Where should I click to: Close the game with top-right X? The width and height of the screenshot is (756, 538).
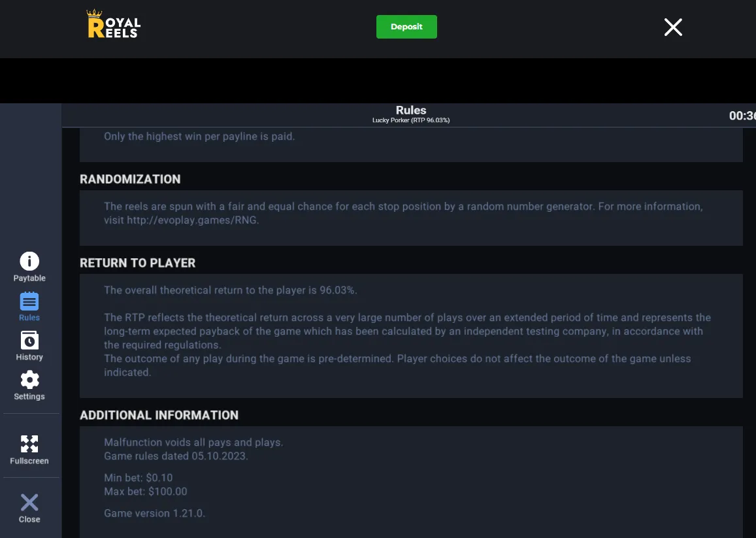(673, 27)
